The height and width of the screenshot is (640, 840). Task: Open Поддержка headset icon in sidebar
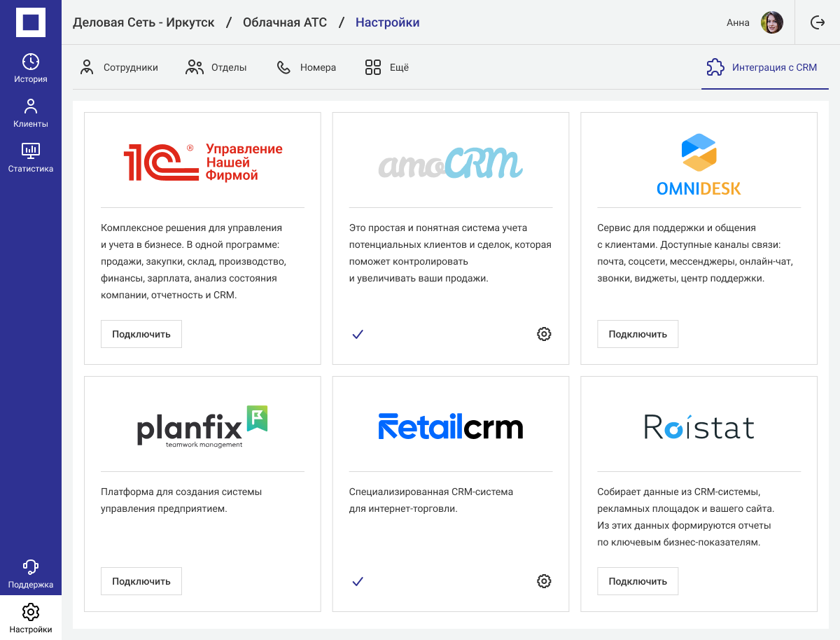[x=31, y=573]
